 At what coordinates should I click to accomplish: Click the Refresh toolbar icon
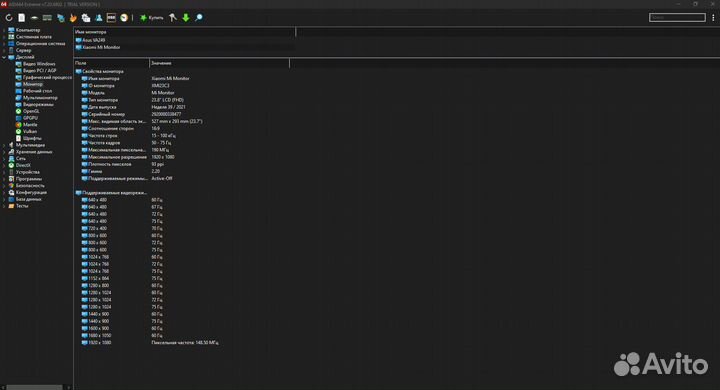tap(9, 18)
